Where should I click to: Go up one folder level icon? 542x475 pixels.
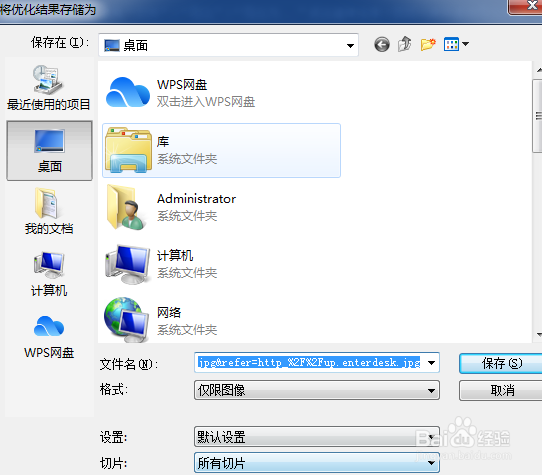click(x=405, y=44)
